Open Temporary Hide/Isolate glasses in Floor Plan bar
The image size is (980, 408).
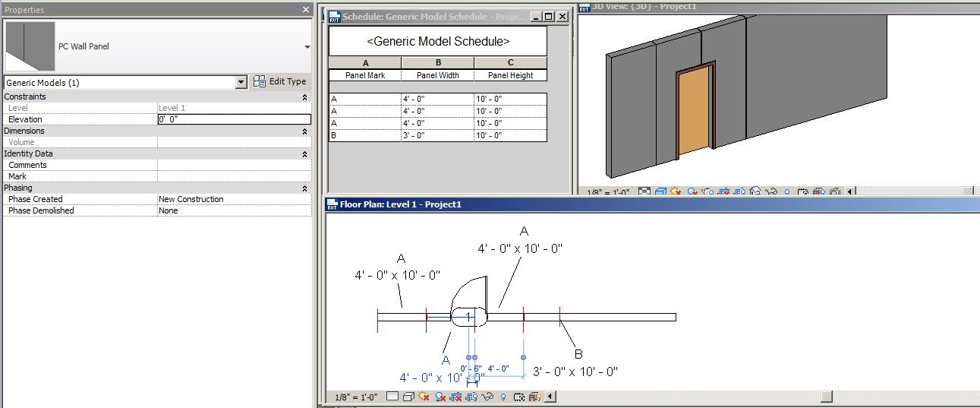(x=487, y=397)
